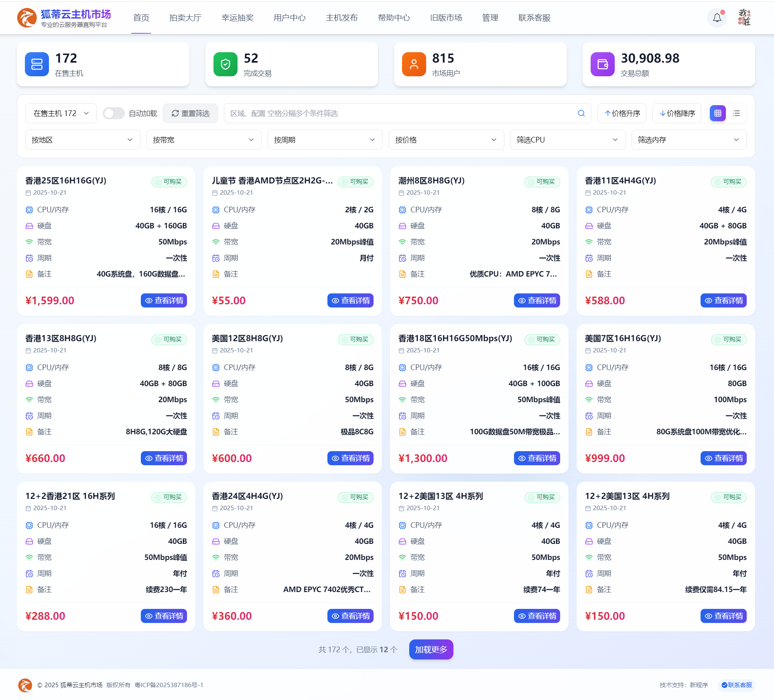Switch to grid view layout icon
The height and width of the screenshot is (700, 774).
click(x=718, y=113)
